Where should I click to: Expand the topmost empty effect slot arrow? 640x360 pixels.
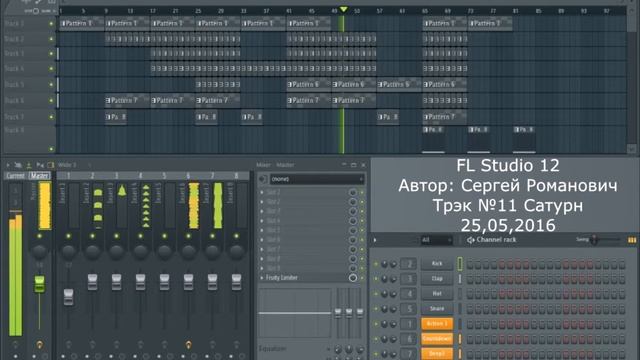(262, 192)
